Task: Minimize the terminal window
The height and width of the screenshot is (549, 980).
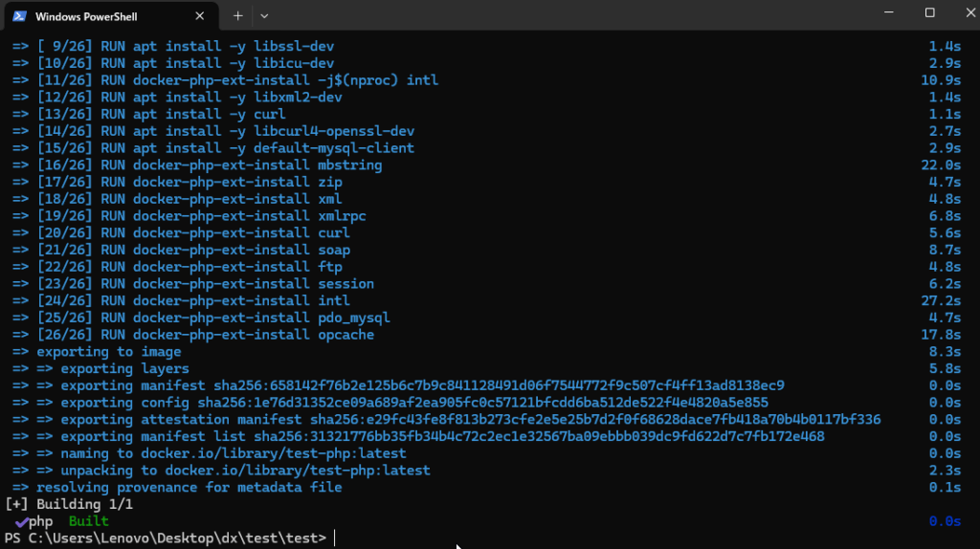Action: coord(886,13)
